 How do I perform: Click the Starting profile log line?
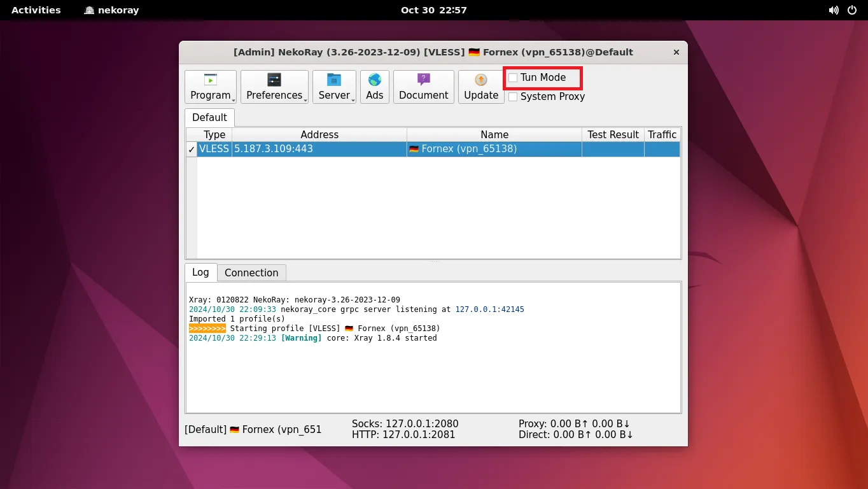point(314,329)
